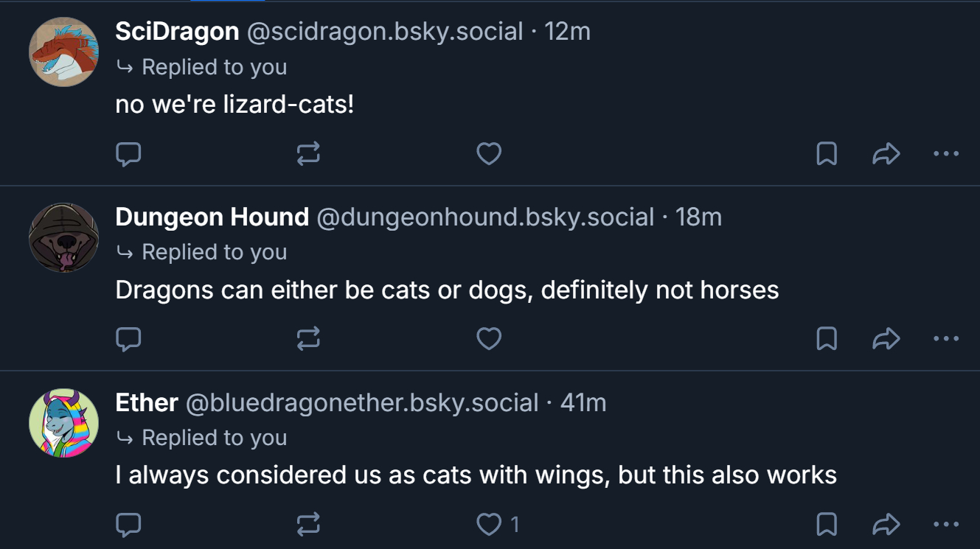Click Ether's rainbow dragon avatar

(63, 423)
